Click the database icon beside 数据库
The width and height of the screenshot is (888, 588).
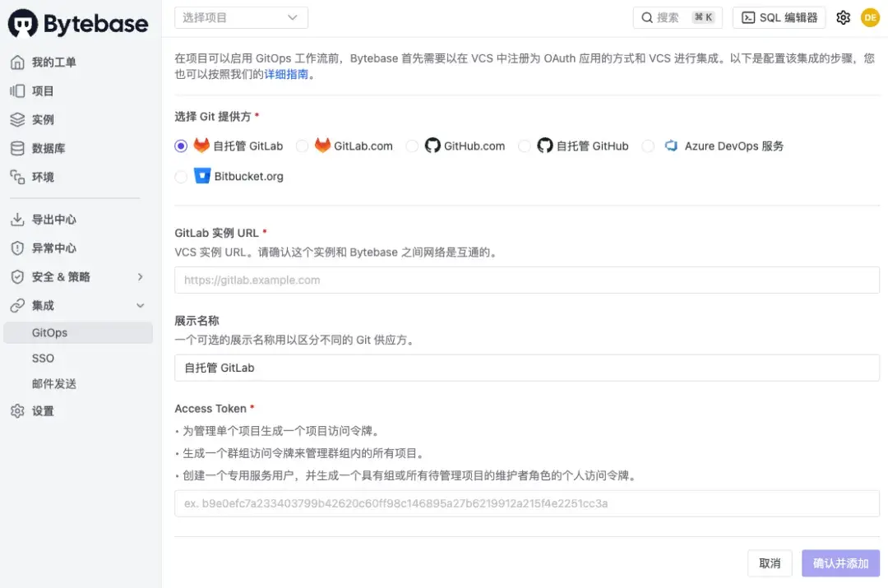click(x=17, y=148)
